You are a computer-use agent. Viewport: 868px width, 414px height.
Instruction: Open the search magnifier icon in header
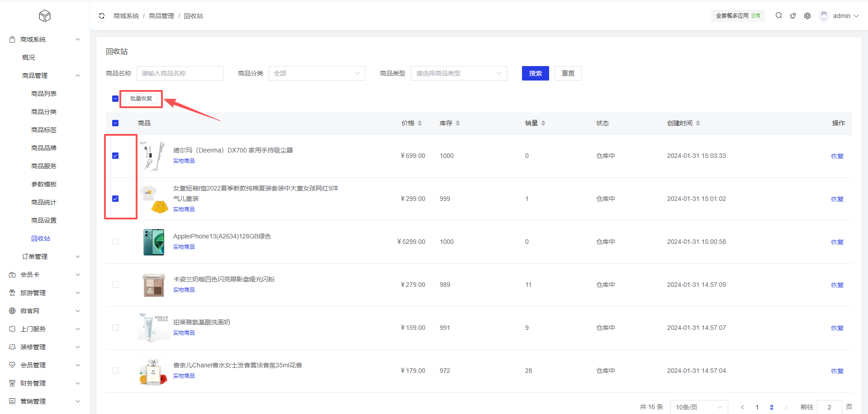coord(778,16)
